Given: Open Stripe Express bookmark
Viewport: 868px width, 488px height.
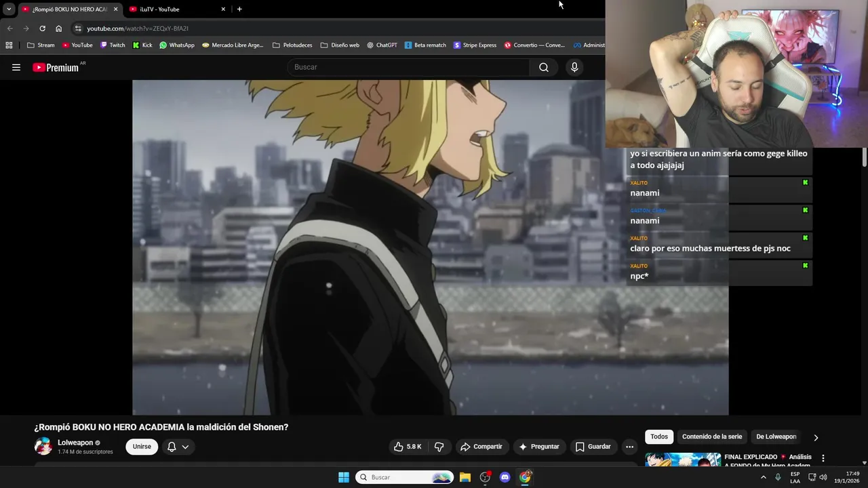Looking at the screenshot, I should click(x=475, y=45).
